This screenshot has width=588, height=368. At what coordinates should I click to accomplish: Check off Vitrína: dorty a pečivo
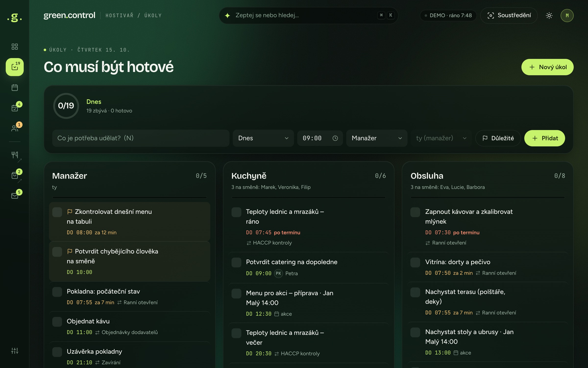point(415,263)
